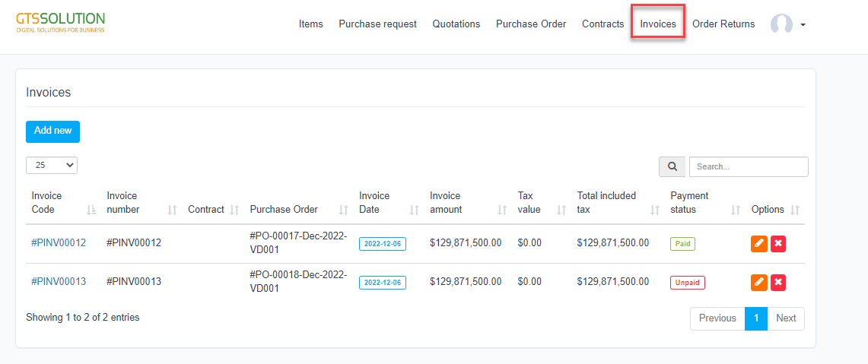Go to the Quotations menu
This screenshot has height=364, width=868.
point(456,24)
